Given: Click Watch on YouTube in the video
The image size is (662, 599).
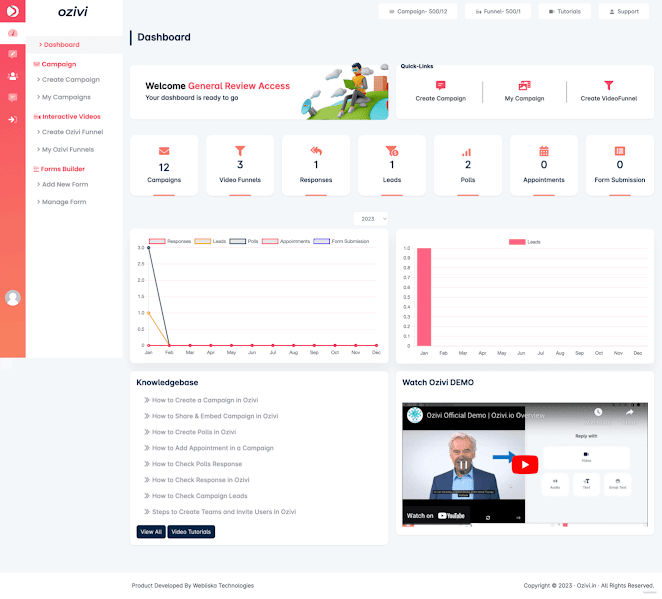Looking at the screenshot, I should pyautogui.click(x=436, y=515).
